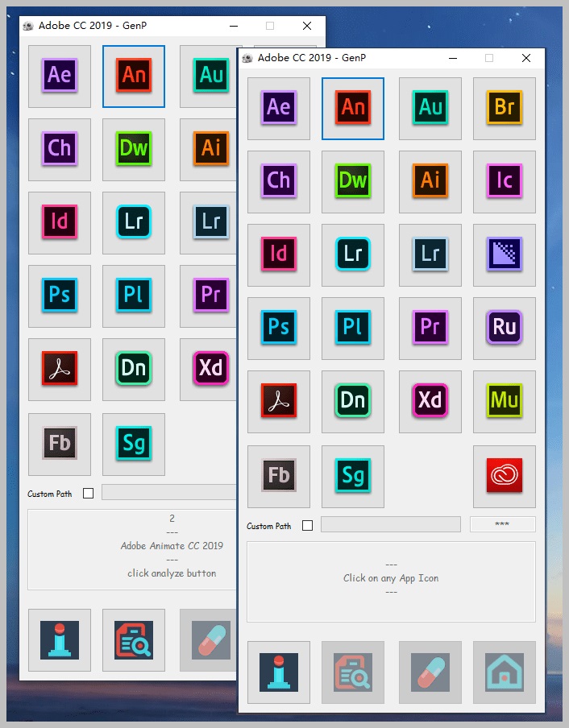Select Lightroom Classic square icon in front window
569x728 pixels.
point(430,255)
